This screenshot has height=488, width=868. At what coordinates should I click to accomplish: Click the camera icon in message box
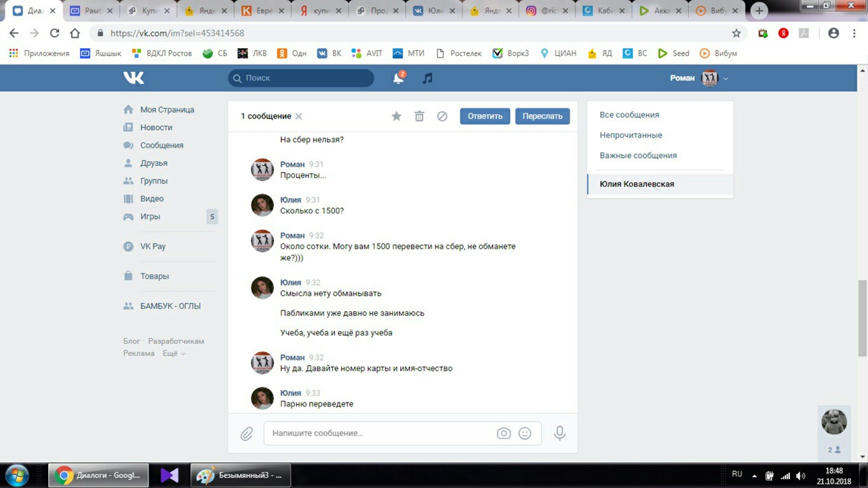click(503, 433)
